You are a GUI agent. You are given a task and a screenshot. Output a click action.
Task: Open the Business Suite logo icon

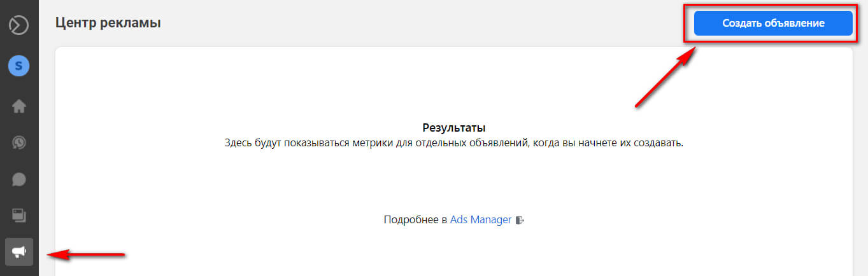[19, 25]
